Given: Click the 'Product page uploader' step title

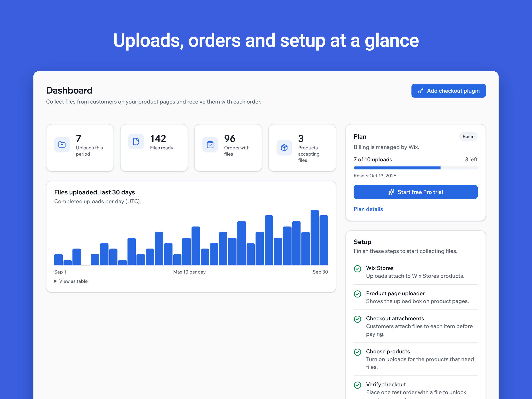Looking at the screenshot, I should pyautogui.click(x=395, y=293).
